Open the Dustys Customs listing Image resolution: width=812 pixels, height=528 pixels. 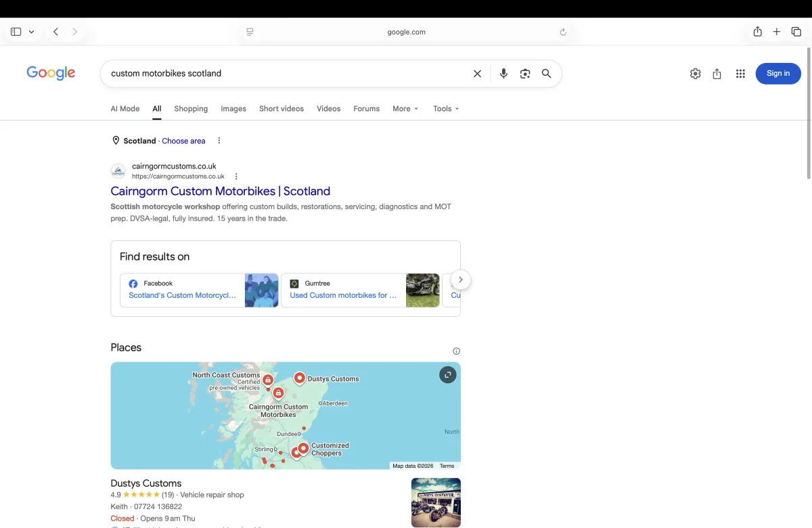click(146, 483)
